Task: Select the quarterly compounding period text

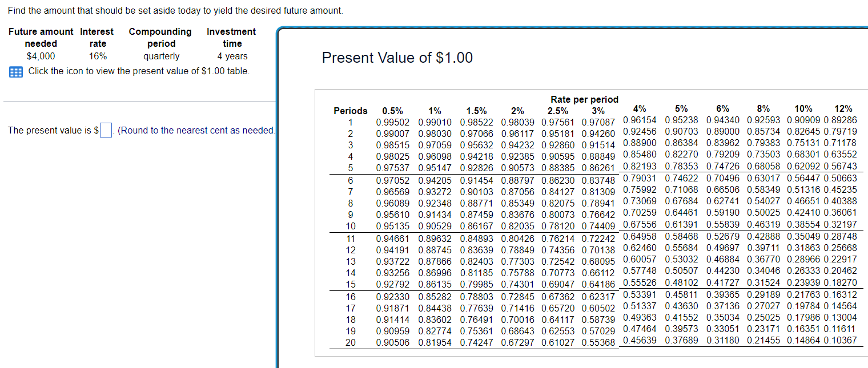Action: click(x=160, y=56)
